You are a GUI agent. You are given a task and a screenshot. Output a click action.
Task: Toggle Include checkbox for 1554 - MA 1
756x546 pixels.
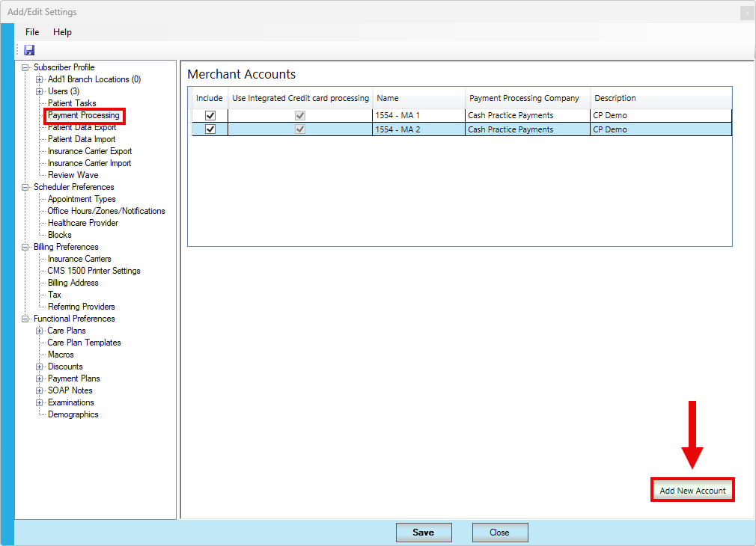point(210,115)
